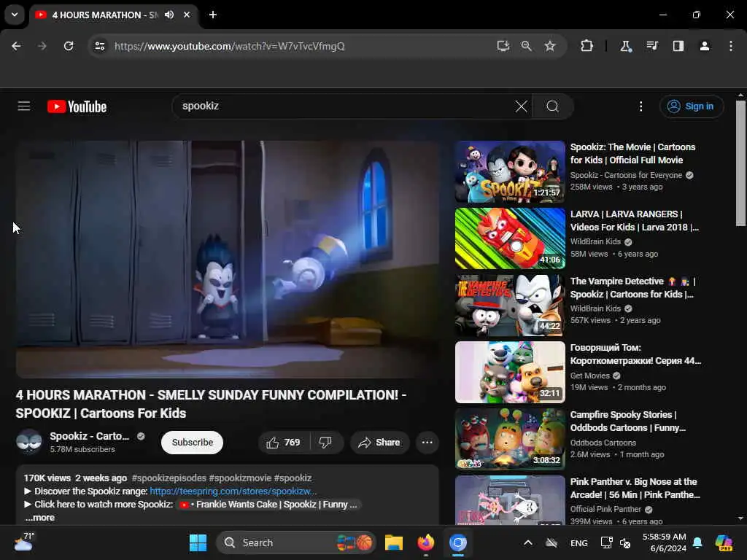Click the taskbar Search box
Screen dimensions: 747x560
296,542
